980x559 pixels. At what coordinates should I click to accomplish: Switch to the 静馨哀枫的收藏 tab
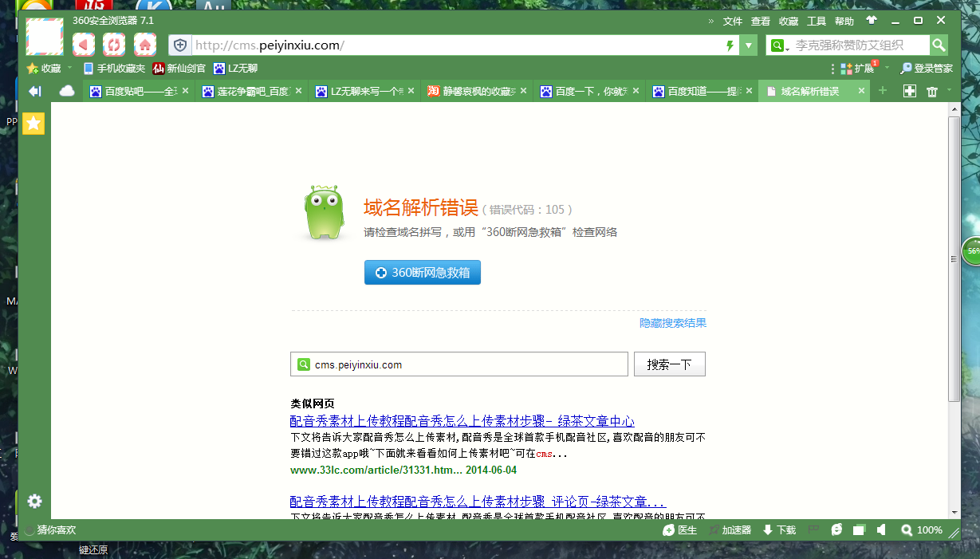(x=477, y=92)
